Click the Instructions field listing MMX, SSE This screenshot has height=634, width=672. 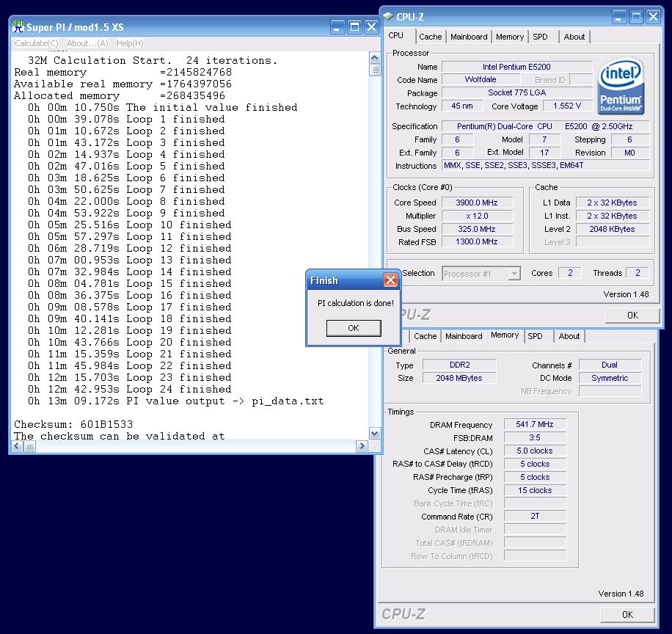(x=545, y=165)
